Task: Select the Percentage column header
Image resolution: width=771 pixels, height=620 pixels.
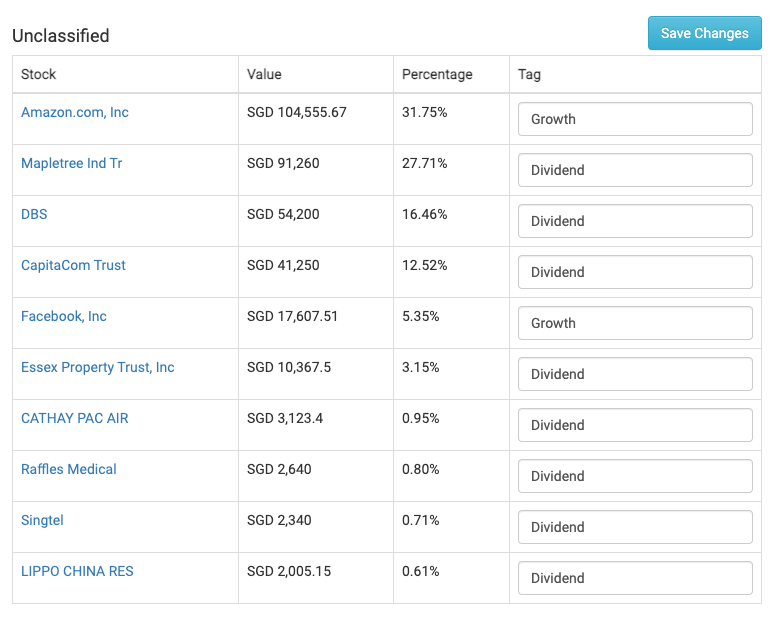Action: (437, 75)
